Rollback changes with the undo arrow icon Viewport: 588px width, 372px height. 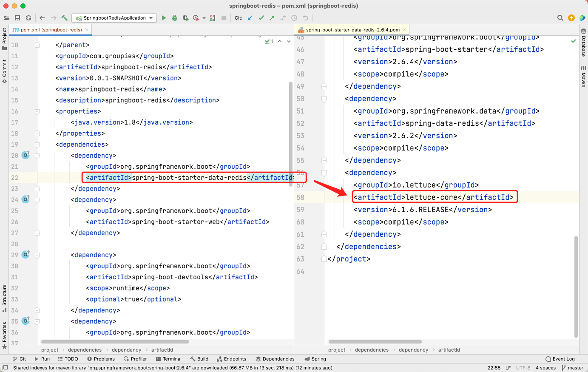305,18
